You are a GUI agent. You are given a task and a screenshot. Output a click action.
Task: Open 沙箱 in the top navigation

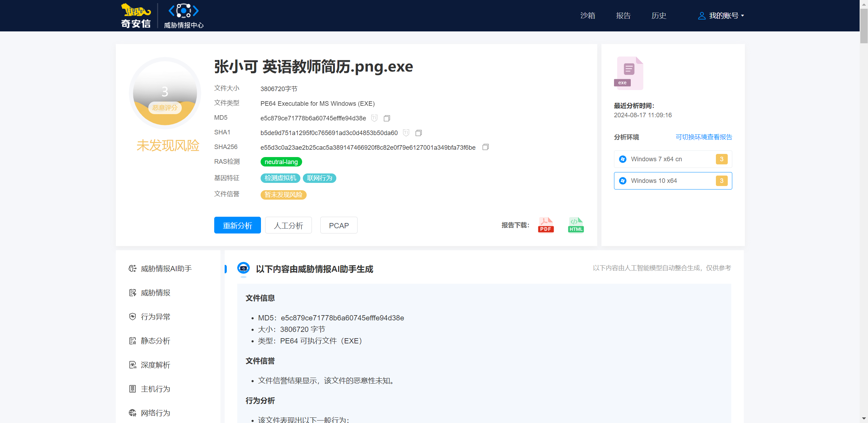tap(588, 16)
